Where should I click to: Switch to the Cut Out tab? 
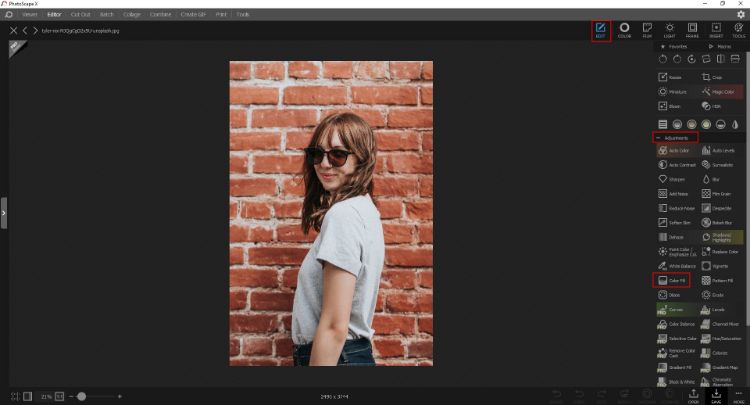(81, 15)
